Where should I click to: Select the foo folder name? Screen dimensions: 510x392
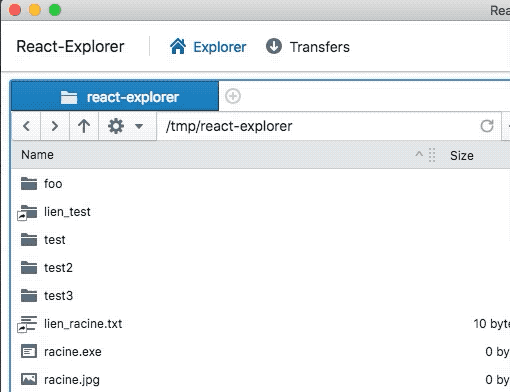[53, 184]
